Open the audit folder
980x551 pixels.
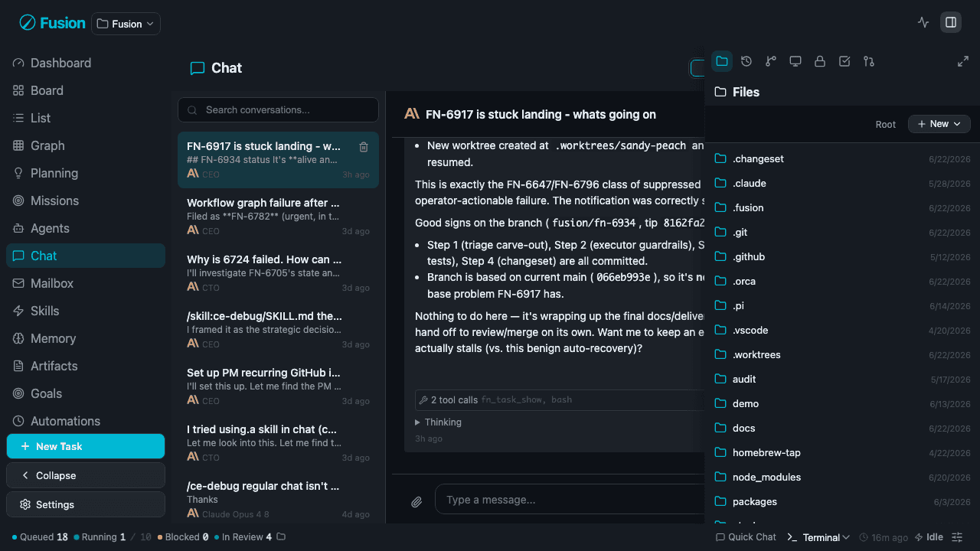(842, 379)
